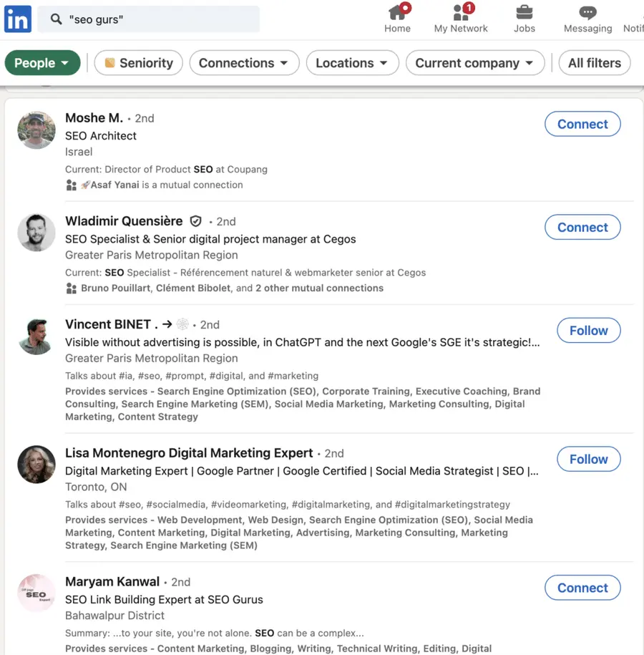Viewport: 644px width, 655px height.
Task: Open the All filters panel
Action: (x=594, y=63)
